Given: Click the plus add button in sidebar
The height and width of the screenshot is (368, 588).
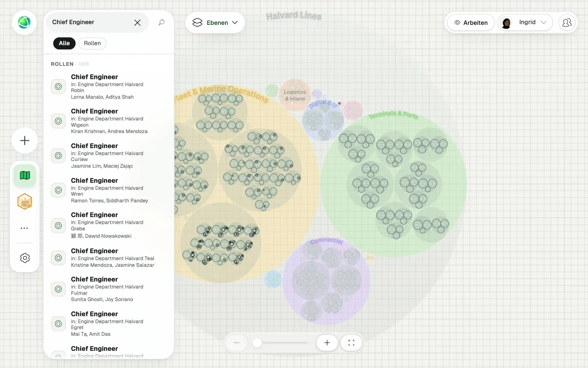Looking at the screenshot, I should 24,141.
